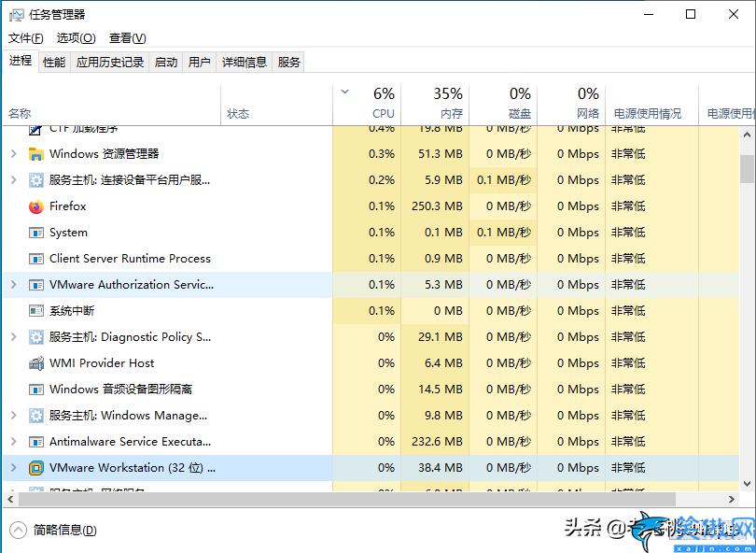Expand the Antimalware Service Executable group
The height and width of the screenshot is (553, 756).
(x=14, y=442)
